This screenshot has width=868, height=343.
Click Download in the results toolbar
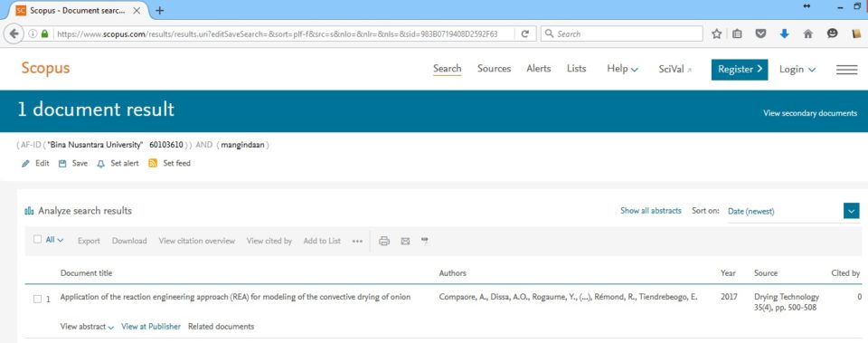coord(129,241)
